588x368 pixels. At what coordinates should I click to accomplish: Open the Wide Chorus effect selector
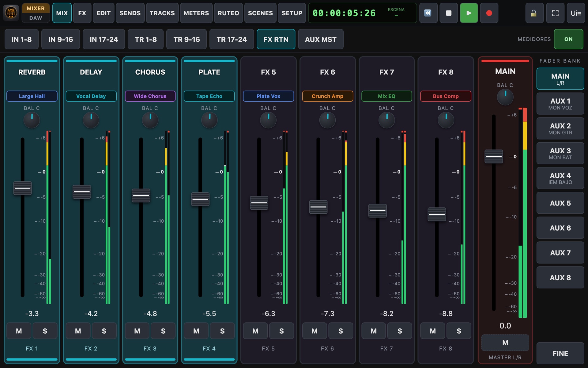150,96
